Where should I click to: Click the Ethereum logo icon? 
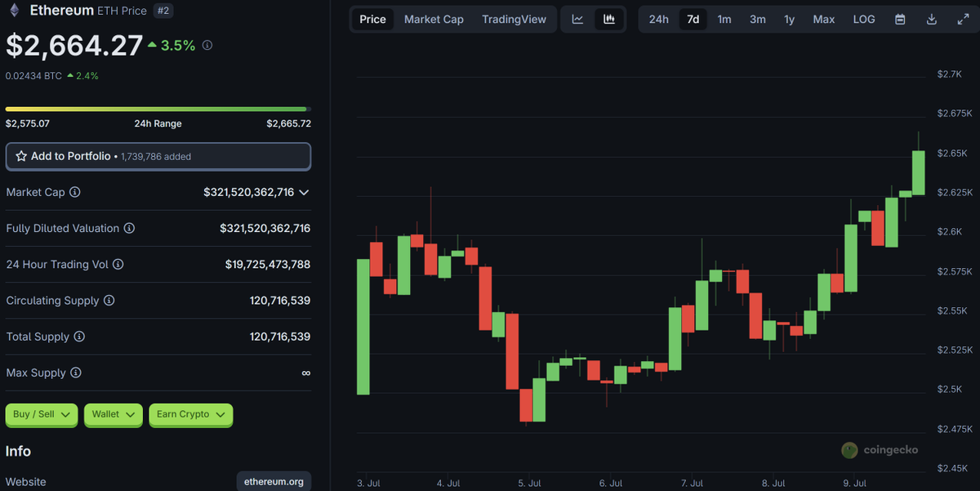[14, 11]
